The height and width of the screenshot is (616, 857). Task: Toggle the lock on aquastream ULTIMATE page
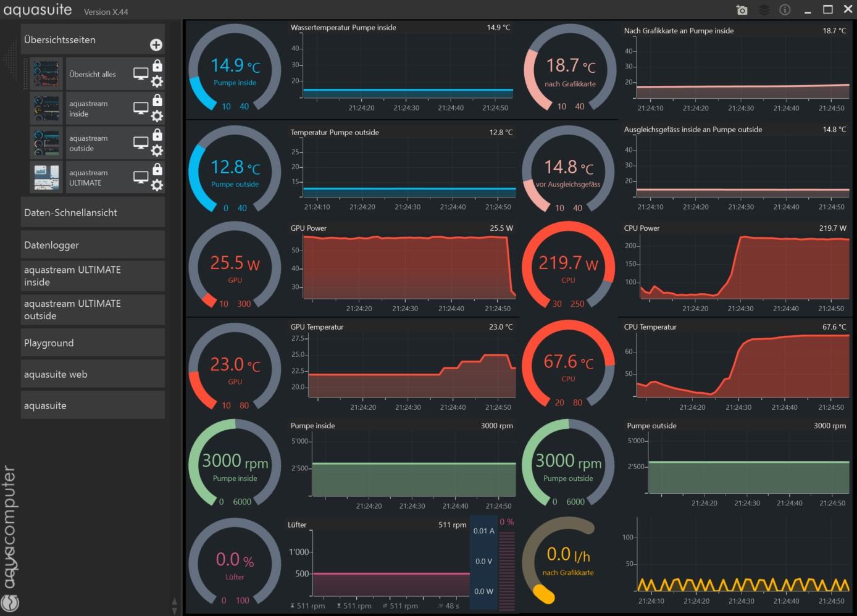tap(157, 169)
